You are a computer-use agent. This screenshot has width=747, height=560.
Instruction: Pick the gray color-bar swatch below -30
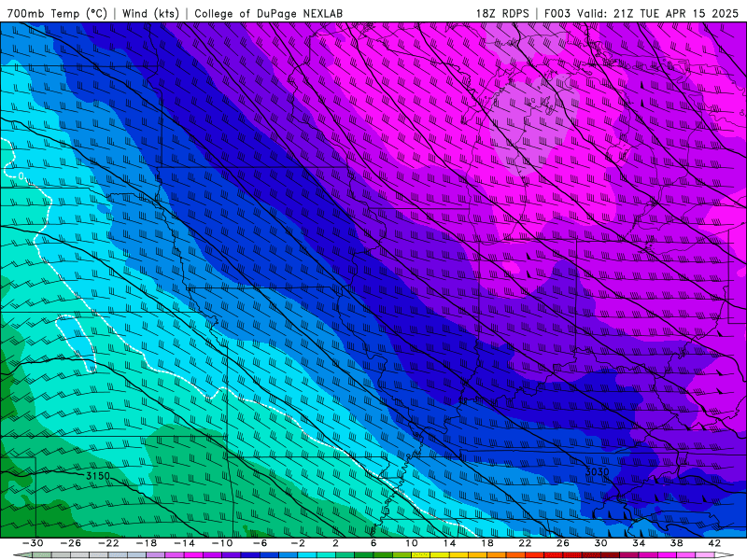pos(42,555)
